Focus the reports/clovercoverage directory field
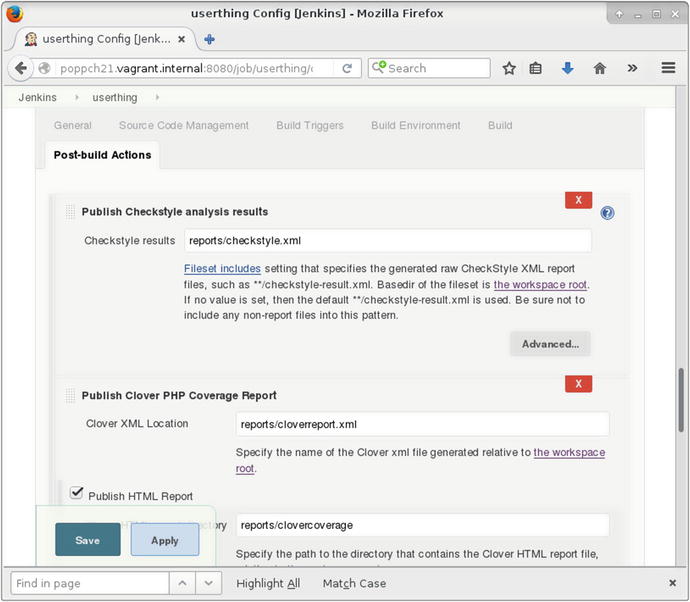690x602 pixels. [422, 525]
